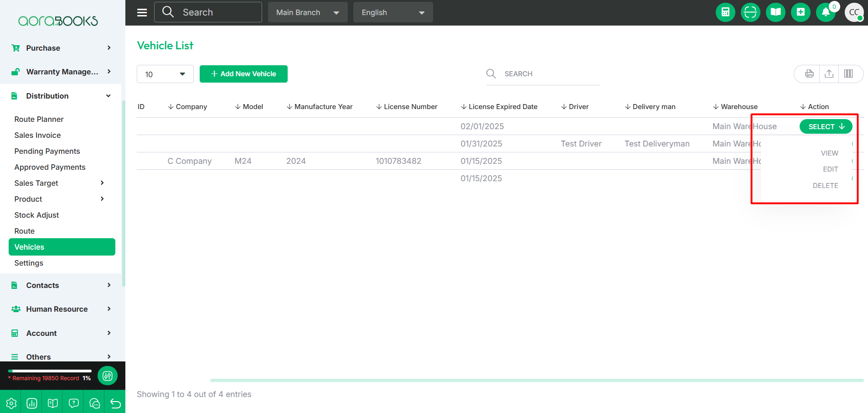Sort by Model column
This screenshot has height=413, width=868.
tap(249, 107)
